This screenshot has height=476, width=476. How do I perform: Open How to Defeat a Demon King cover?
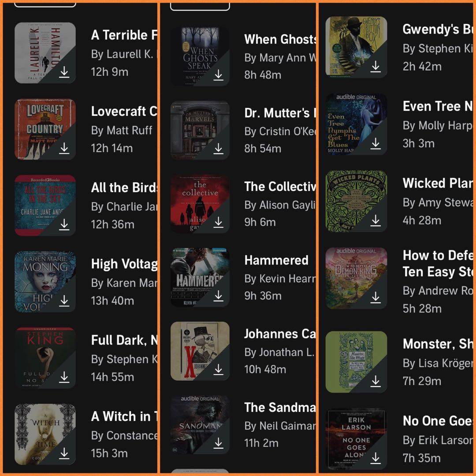pyautogui.click(x=356, y=278)
